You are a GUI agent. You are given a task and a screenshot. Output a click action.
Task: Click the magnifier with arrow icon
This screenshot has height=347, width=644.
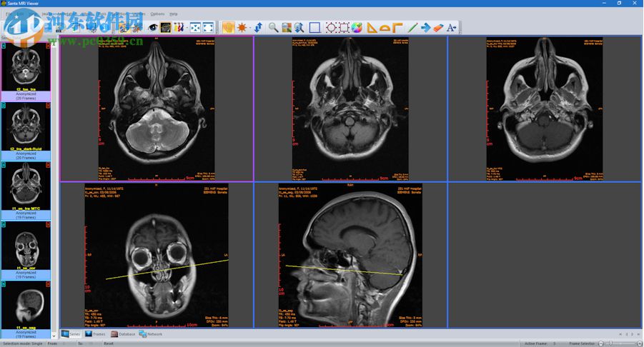coord(299,27)
